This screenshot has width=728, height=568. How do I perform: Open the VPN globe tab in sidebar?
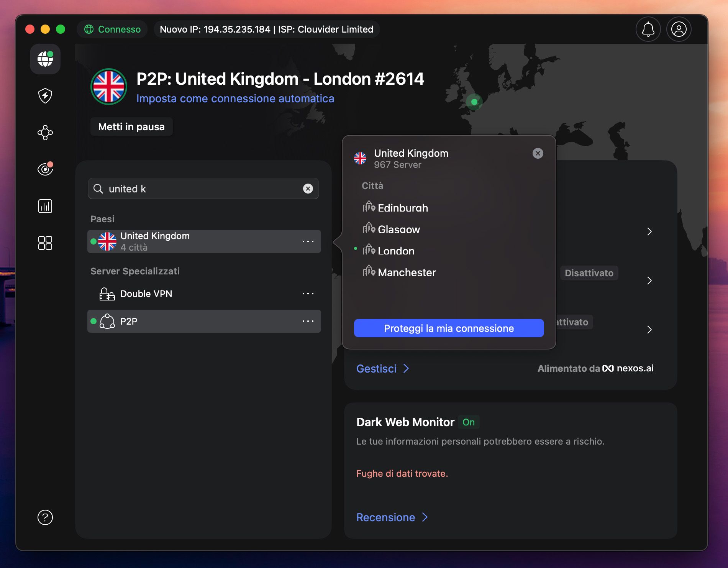coord(45,59)
